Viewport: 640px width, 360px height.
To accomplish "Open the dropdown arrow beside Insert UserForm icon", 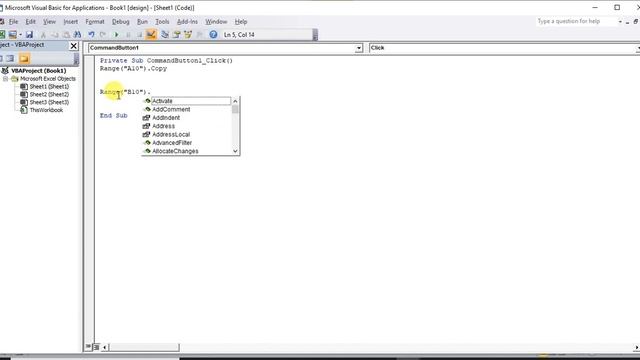I will [x=20, y=35].
